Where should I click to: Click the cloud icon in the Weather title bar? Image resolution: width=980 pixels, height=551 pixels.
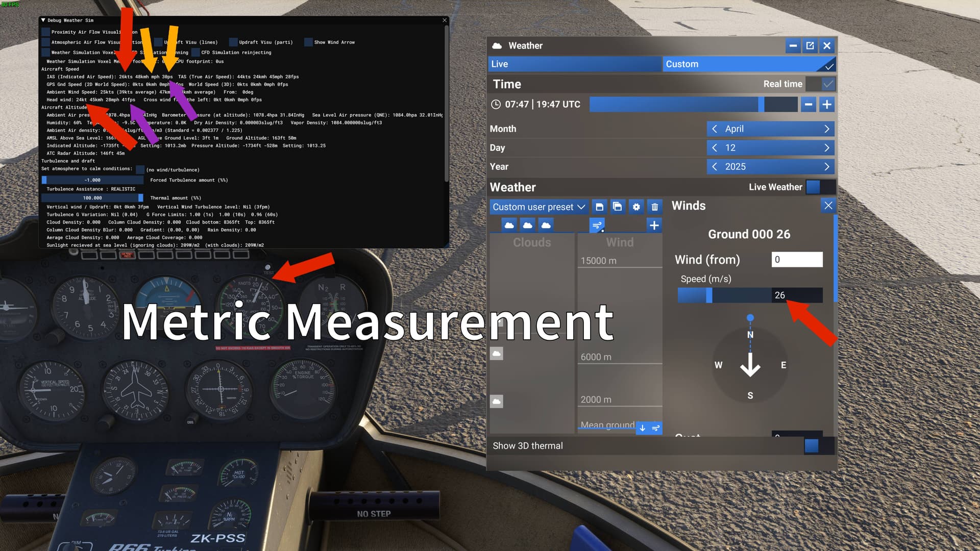(497, 46)
